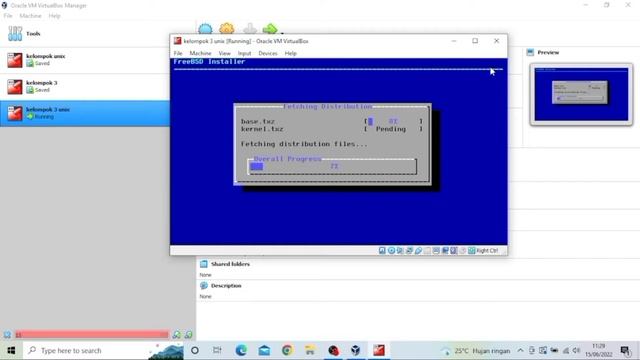Open File Explorer from the taskbar
The width and height of the screenshot is (640, 360).
pyautogui.click(x=310, y=351)
